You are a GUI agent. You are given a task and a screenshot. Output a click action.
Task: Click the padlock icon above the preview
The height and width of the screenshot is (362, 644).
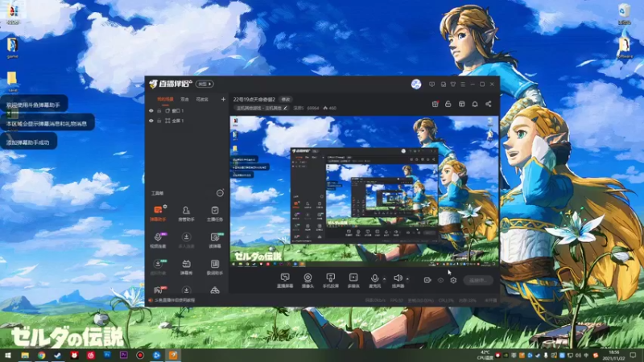tap(448, 104)
